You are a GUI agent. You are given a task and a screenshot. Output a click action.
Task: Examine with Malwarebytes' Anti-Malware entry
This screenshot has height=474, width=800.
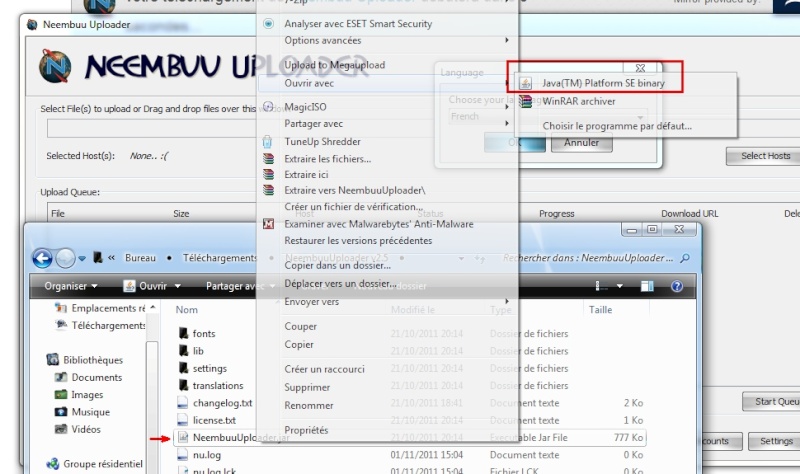tap(379, 224)
